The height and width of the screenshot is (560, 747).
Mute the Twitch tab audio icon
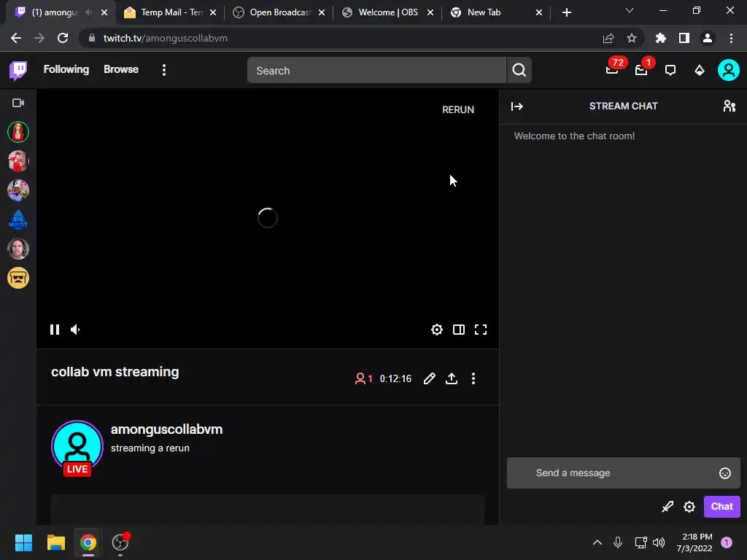tap(88, 12)
